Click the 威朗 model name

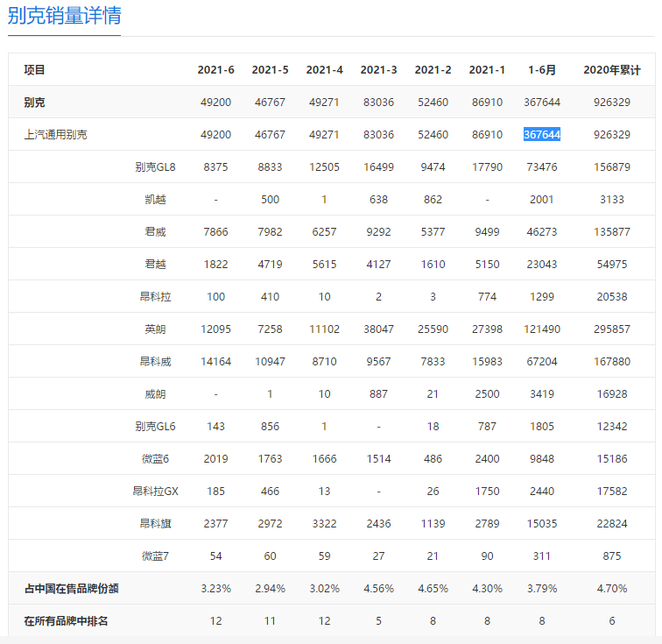pos(155,394)
